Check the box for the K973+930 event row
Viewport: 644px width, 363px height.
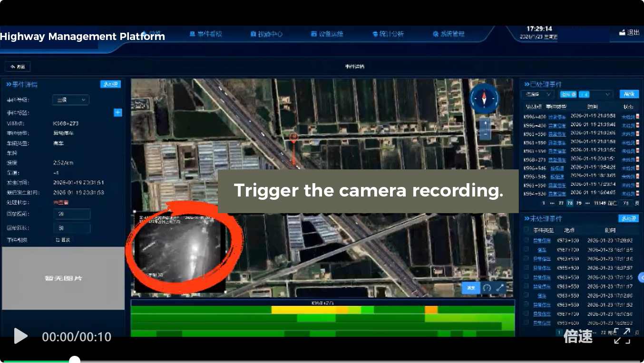[526, 240]
